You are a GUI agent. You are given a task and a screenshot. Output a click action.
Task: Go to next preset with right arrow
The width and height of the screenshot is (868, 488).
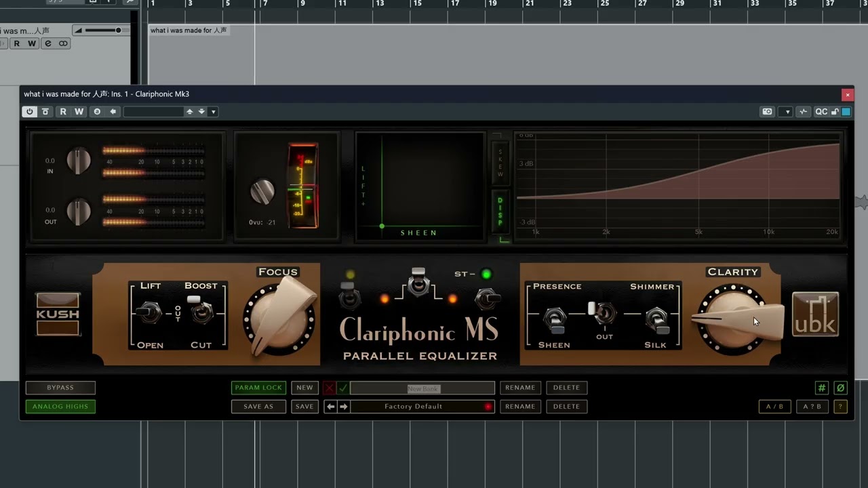343,407
